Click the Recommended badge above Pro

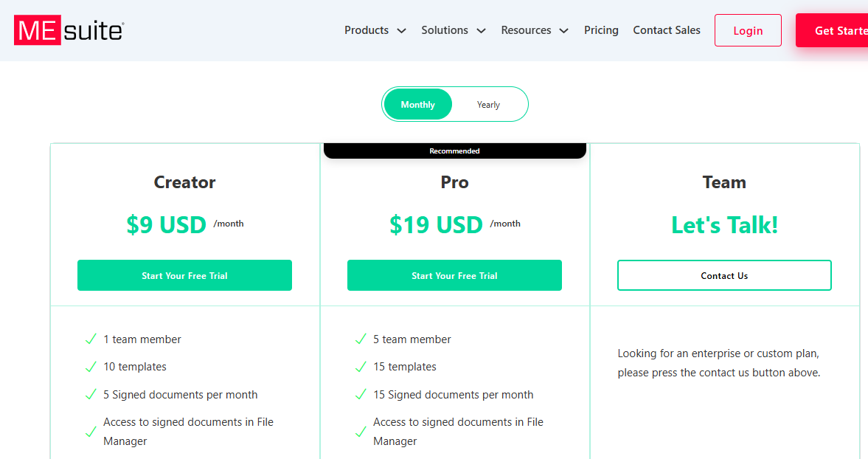pos(454,151)
